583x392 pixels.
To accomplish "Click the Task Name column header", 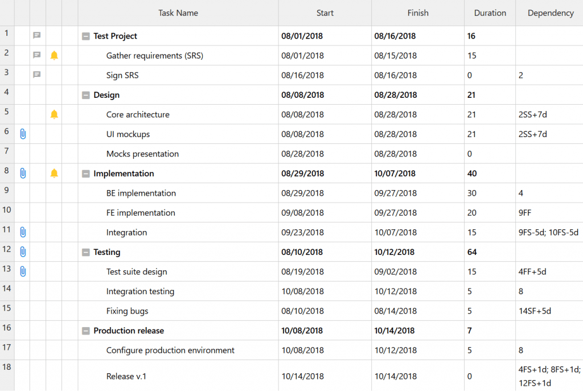I will click(x=178, y=13).
